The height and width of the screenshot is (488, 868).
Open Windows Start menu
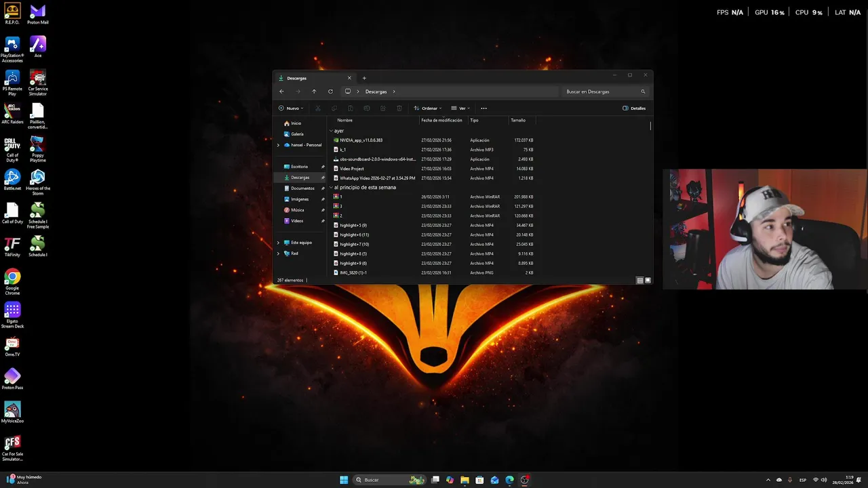[344, 480]
